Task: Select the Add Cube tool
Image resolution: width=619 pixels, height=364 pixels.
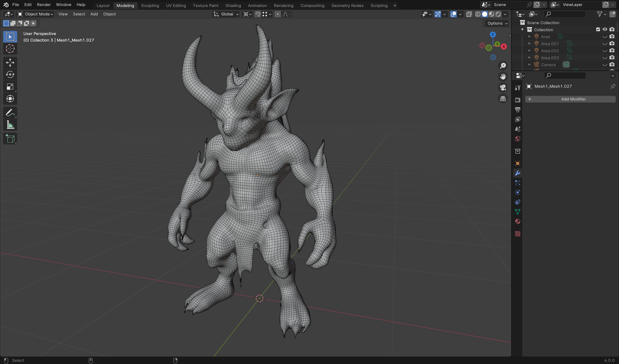Action: [10, 139]
